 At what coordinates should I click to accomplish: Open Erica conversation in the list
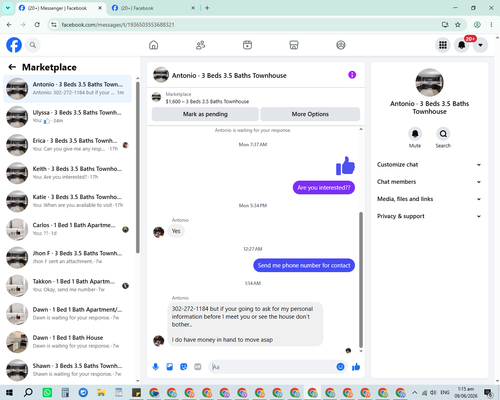tap(67, 145)
